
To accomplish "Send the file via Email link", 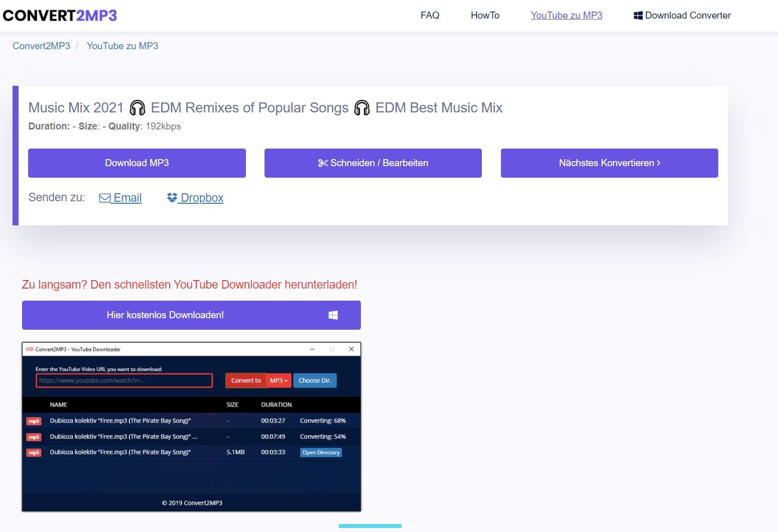I will click(120, 198).
